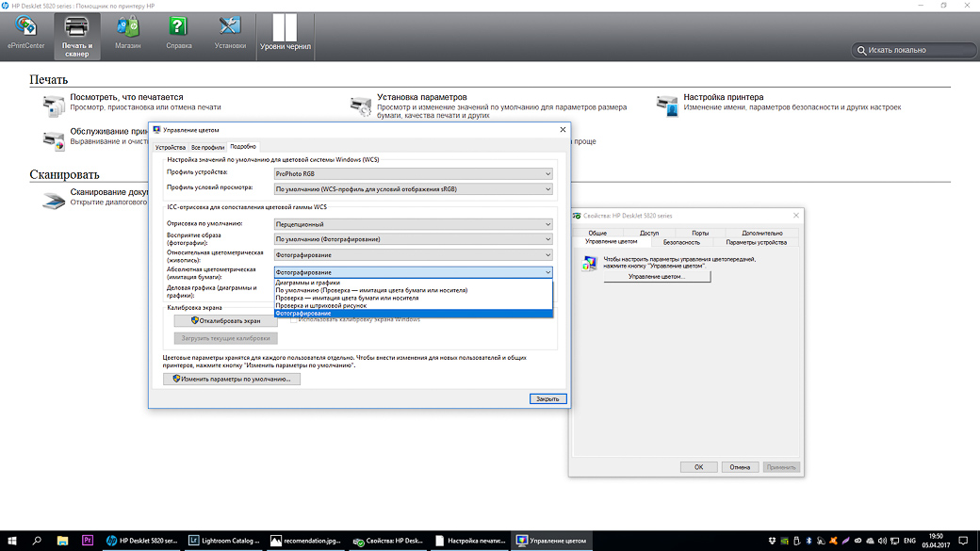Open the Порты tab in Свойства window
This screenshot has height=551, width=980.
coord(700,233)
